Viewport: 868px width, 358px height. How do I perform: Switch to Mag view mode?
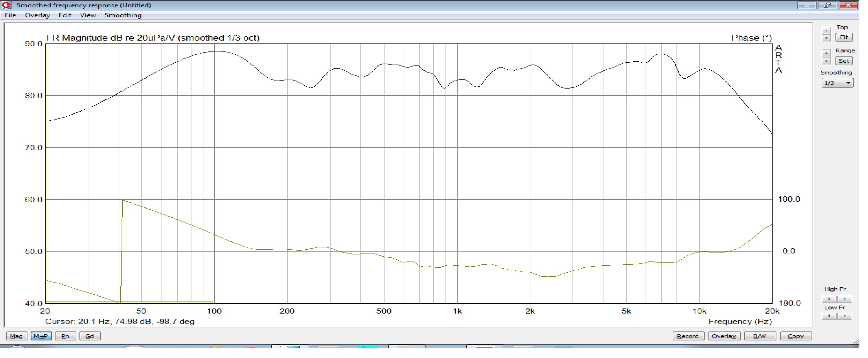point(16,336)
